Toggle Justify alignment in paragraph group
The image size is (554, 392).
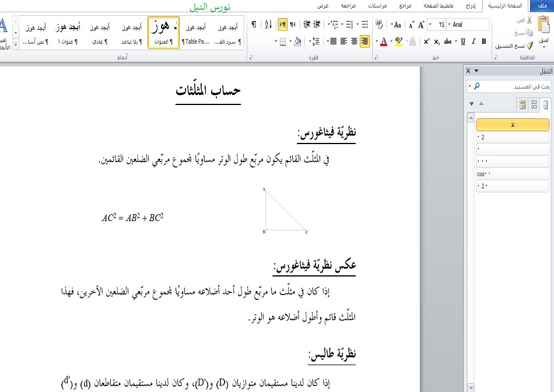(332, 41)
